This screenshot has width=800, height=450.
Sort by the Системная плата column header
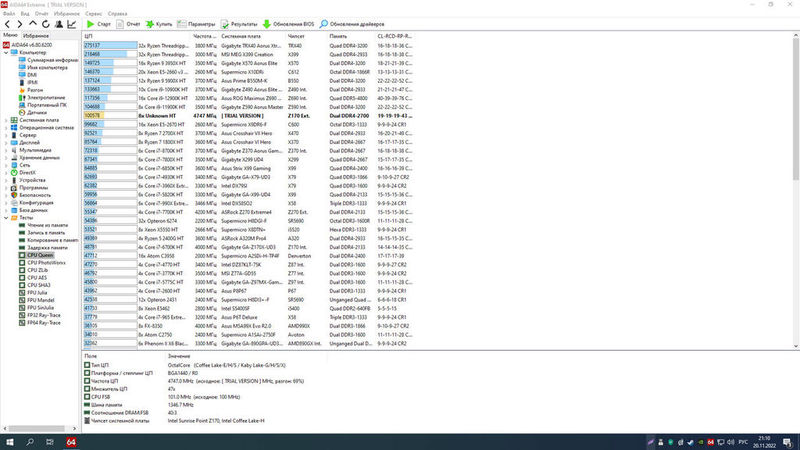tap(252, 36)
